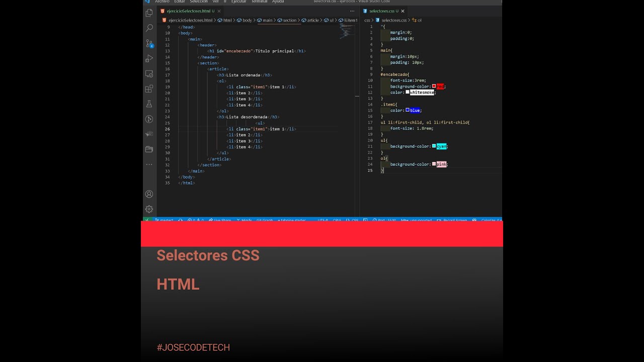This screenshot has height=362, width=644.
Task: Open the Ayuda menu
Action: pyautogui.click(x=278, y=2)
